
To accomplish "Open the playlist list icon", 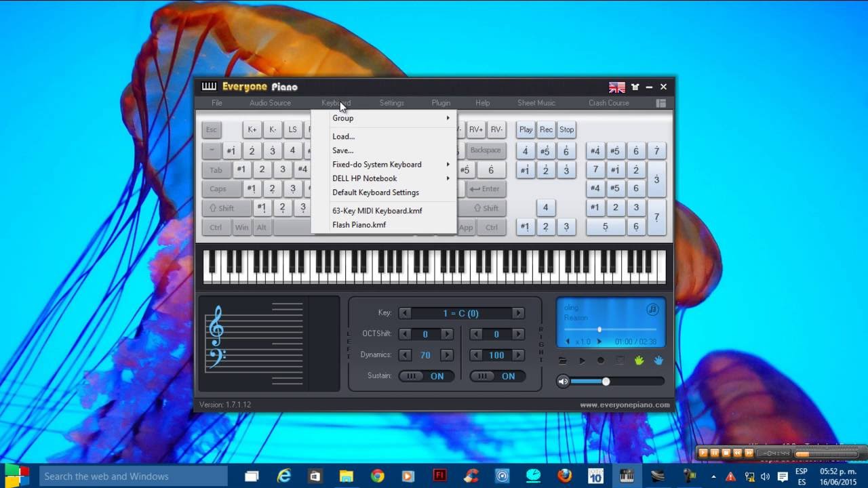I will (x=620, y=361).
